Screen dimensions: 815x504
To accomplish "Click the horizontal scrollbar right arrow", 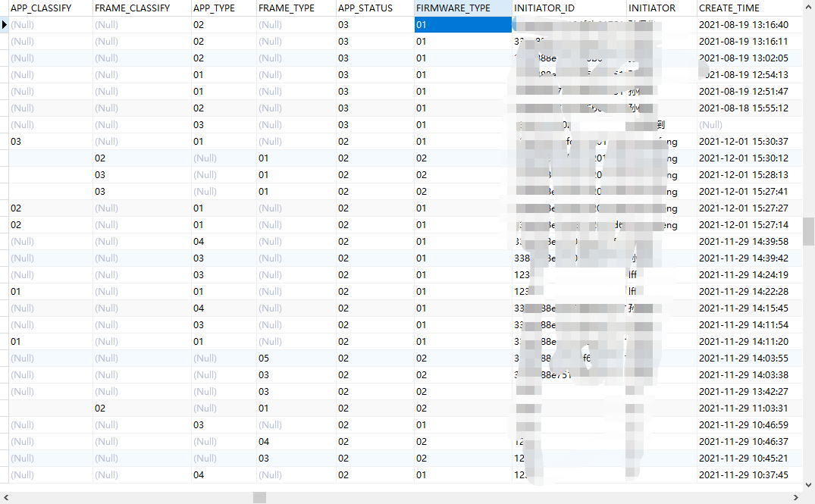I will pyautogui.click(x=795, y=498).
